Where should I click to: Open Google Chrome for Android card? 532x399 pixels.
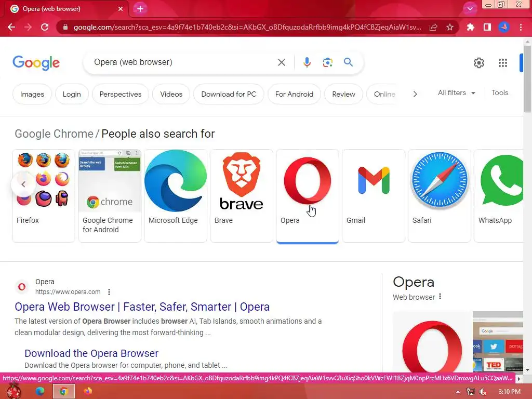pos(110,196)
